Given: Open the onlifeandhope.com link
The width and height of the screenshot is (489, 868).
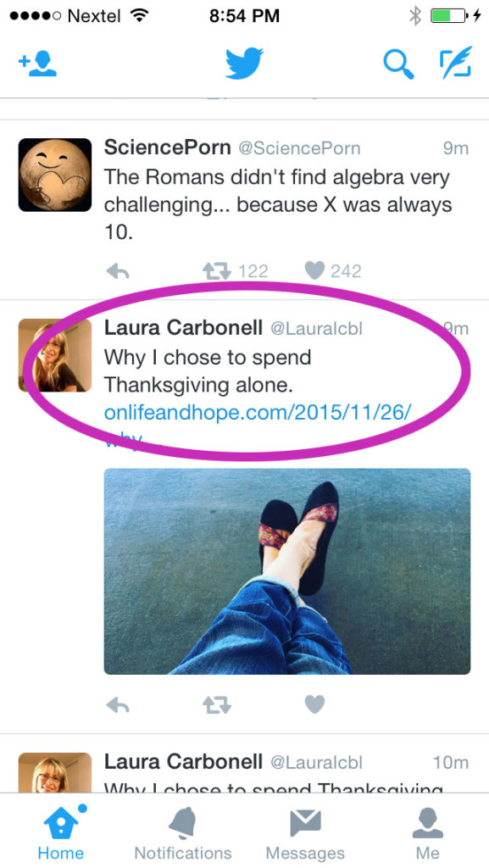Looking at the screenshot, I should pos(258,413).
